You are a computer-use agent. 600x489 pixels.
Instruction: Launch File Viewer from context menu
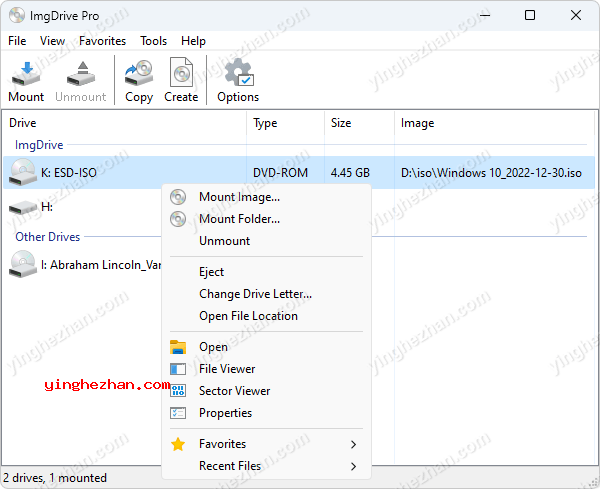(266, 369)
